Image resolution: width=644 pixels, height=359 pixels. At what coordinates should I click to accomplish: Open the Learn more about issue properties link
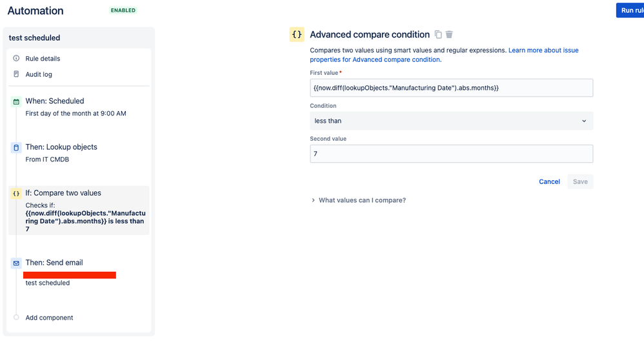click(x=543, y=50)
